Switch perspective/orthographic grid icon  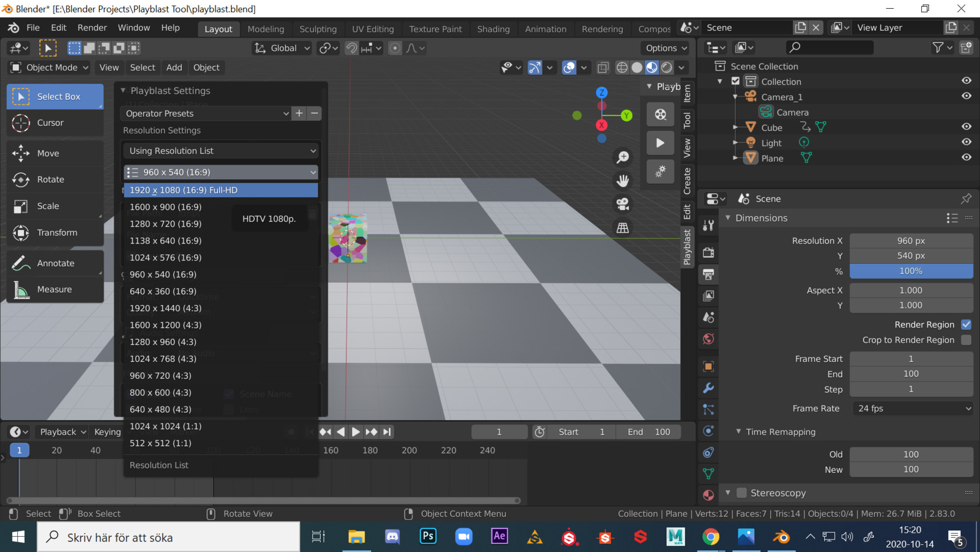pyautogui.click(x=623, y=228)
